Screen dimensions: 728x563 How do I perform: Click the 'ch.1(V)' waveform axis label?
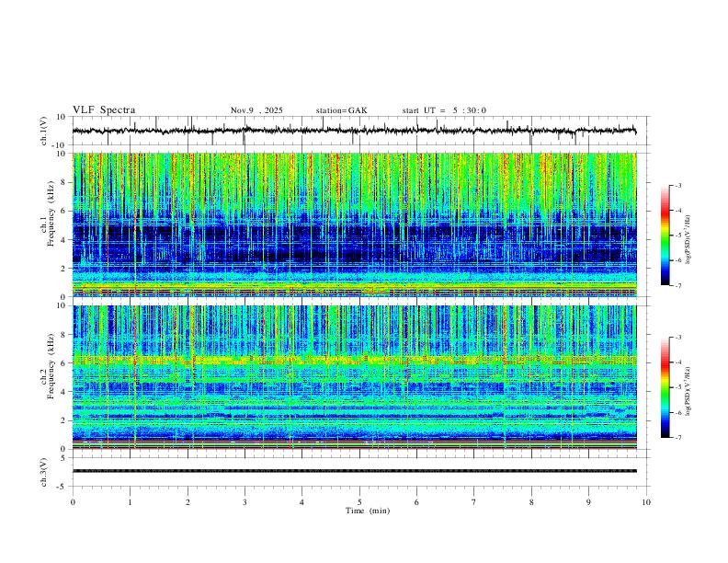[44, 131]
